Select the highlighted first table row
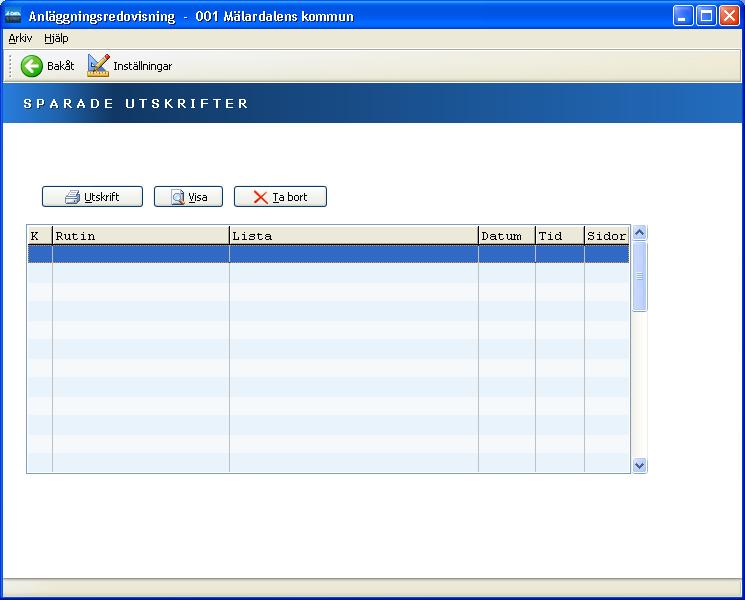This screenshot has width=745, height=600. (328, 254)
